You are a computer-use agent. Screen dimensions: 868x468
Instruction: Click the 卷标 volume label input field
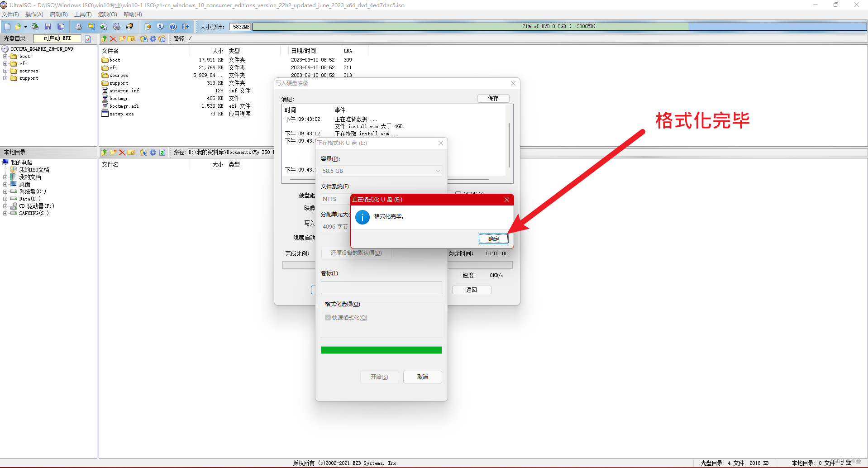coord(381,288)
